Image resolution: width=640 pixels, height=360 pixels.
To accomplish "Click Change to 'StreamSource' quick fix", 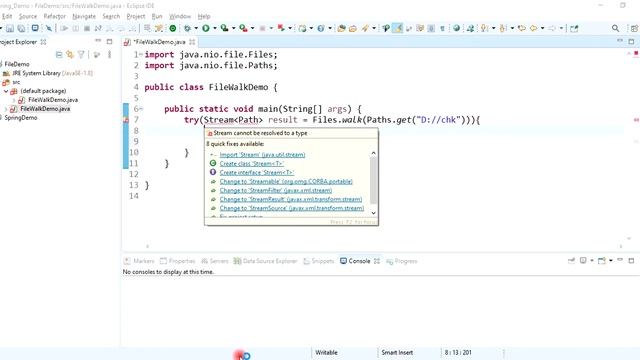I will click(291, 208).
